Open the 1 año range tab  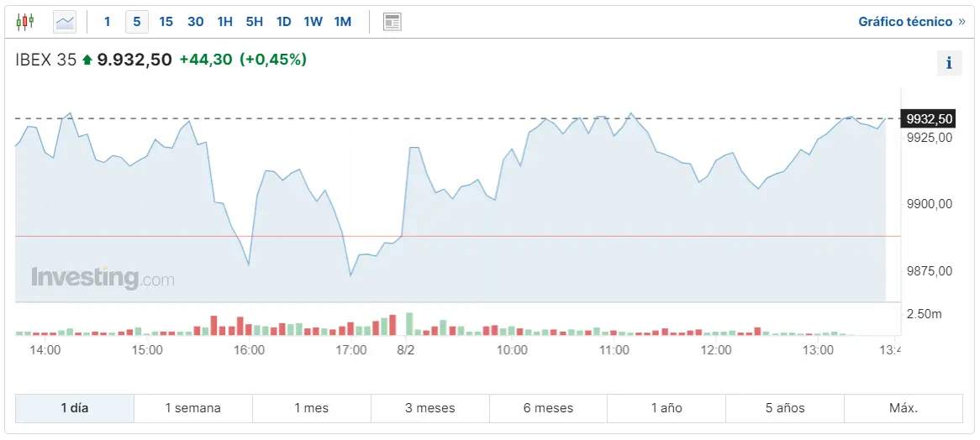click(667, 408)
